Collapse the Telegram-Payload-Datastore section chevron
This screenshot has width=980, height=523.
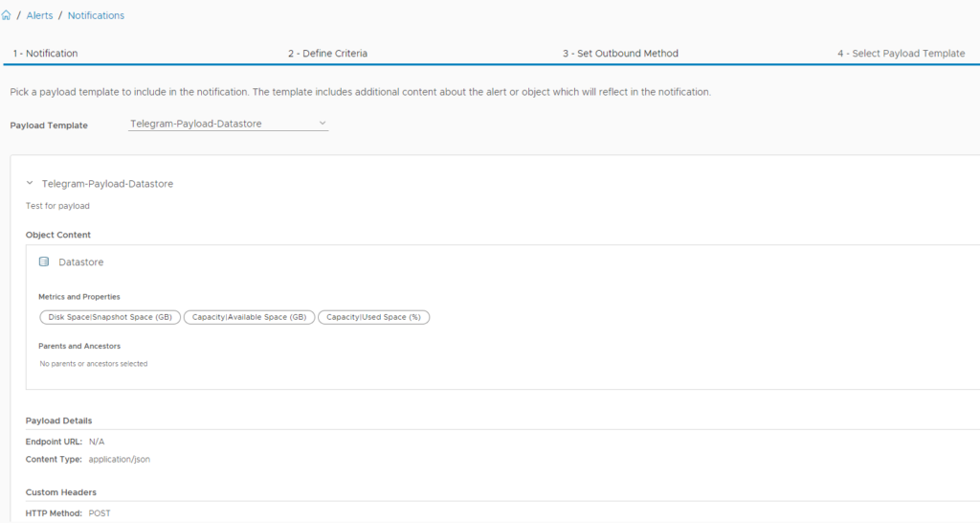tap(31, 183)
